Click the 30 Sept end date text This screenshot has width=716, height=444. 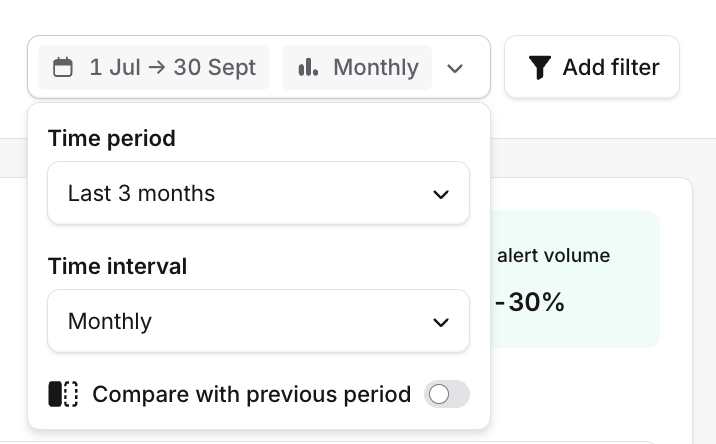click(x=215, y=68)
